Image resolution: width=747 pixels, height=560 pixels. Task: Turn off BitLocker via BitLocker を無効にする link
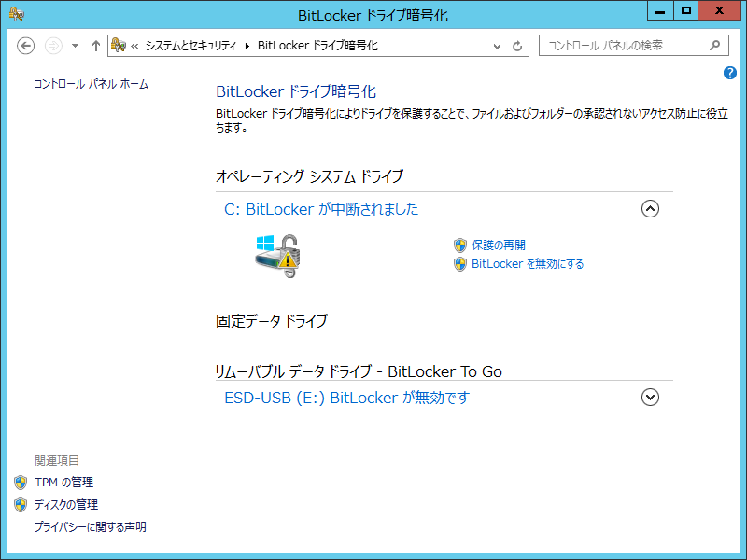(528, 264)
